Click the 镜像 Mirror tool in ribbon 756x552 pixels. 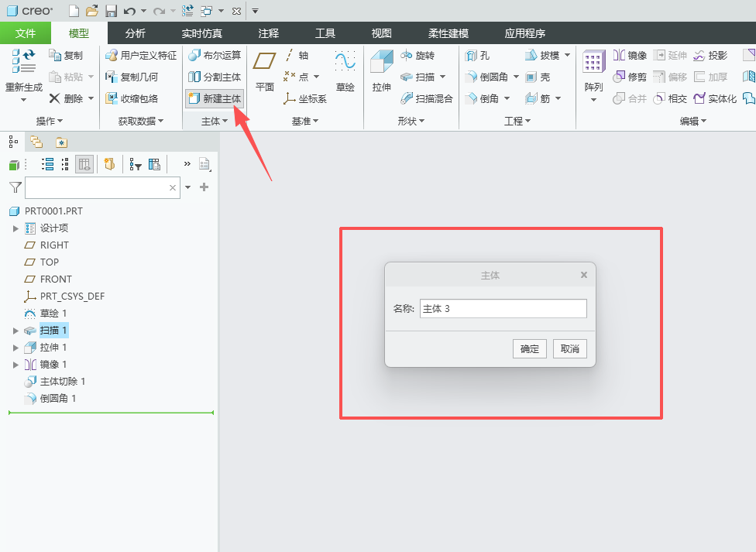(x=630, y=56)
